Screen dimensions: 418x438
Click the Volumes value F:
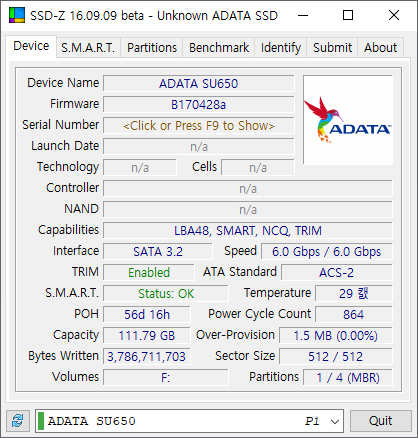(166, 378)
